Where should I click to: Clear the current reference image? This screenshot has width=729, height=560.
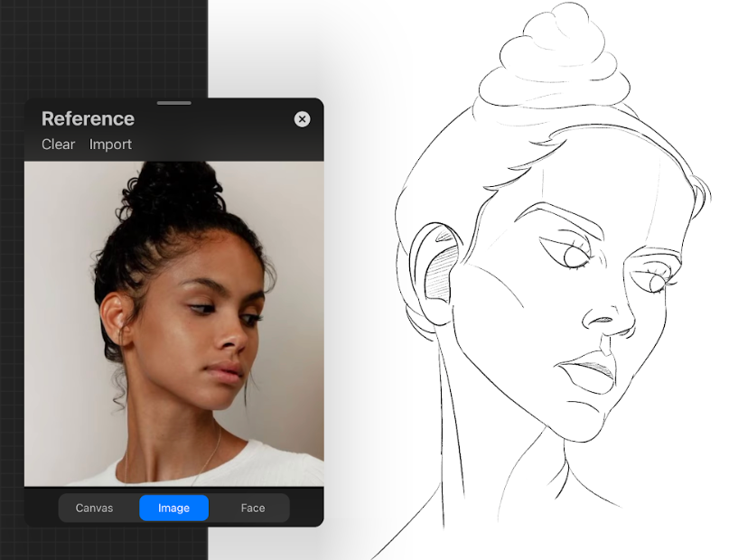[x=58, y=145]
